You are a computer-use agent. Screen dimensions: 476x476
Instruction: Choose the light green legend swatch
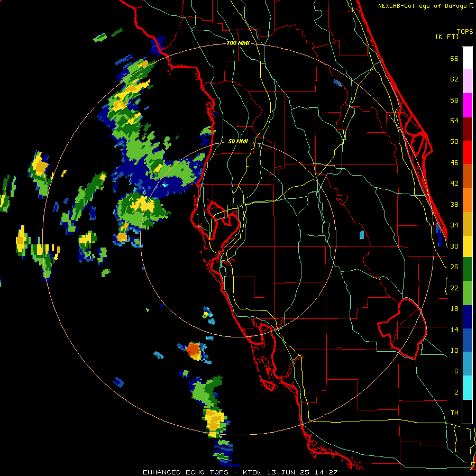tap(467, 293)
